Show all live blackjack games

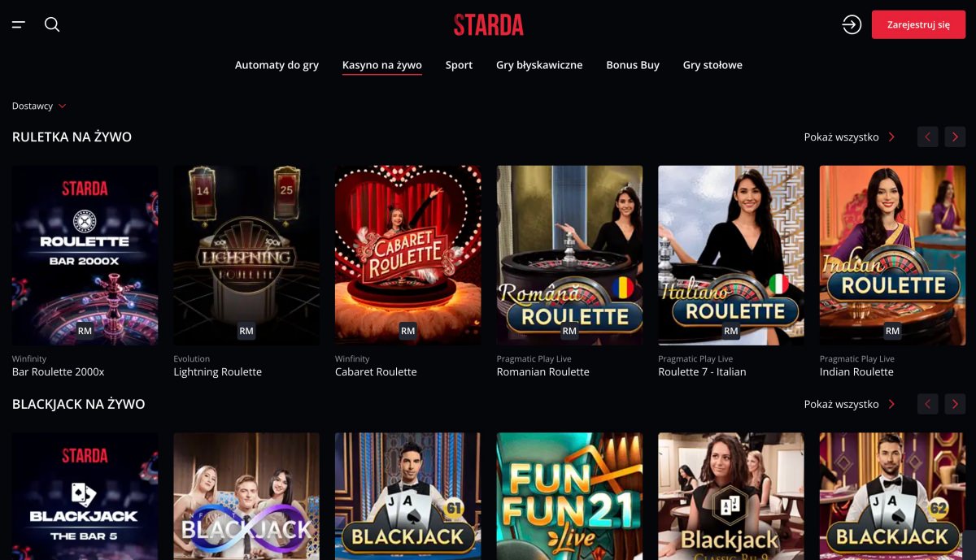[x=850, y=404]
